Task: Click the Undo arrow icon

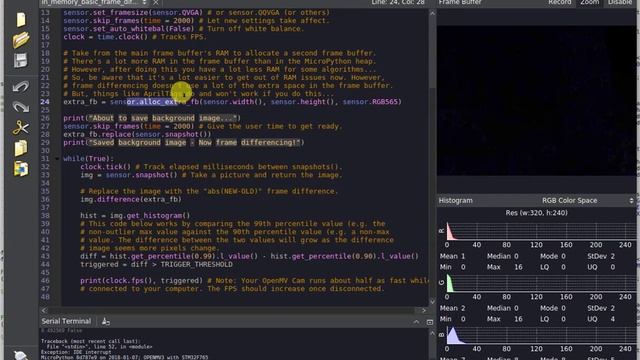Action: tap(20, 87)
